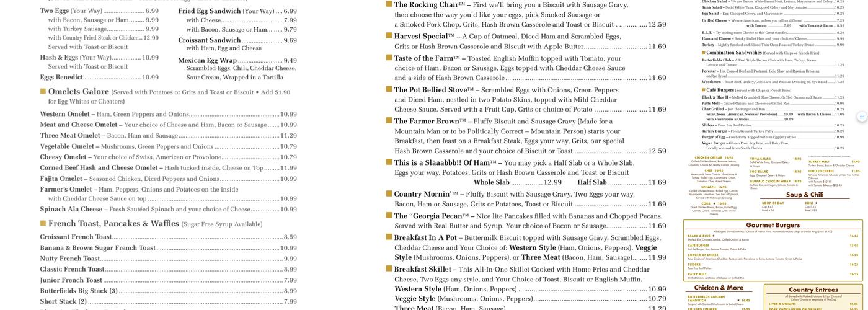Screen dimensions: 868x310
Task: Click the 'Butterfields Big Stack (3)' row
Action: coord(169,291)
